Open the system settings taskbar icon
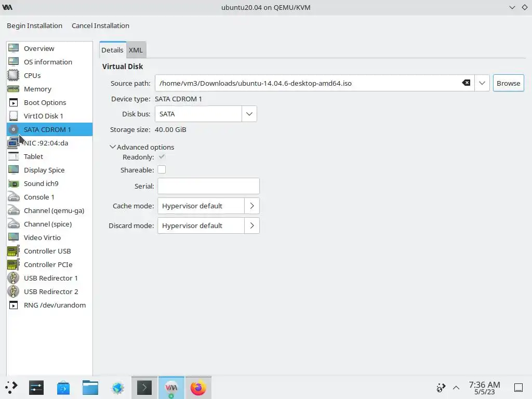Viewport: 532px width, 399px height. click(x=36, y=388)
